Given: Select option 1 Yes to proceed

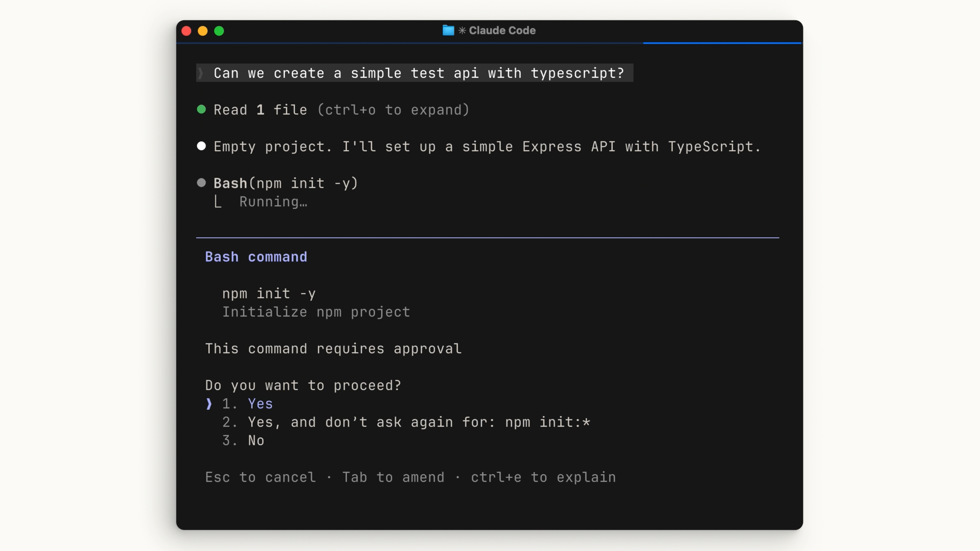Looking at the screenshot, I should pyautogui.click(x=260, y=404).
